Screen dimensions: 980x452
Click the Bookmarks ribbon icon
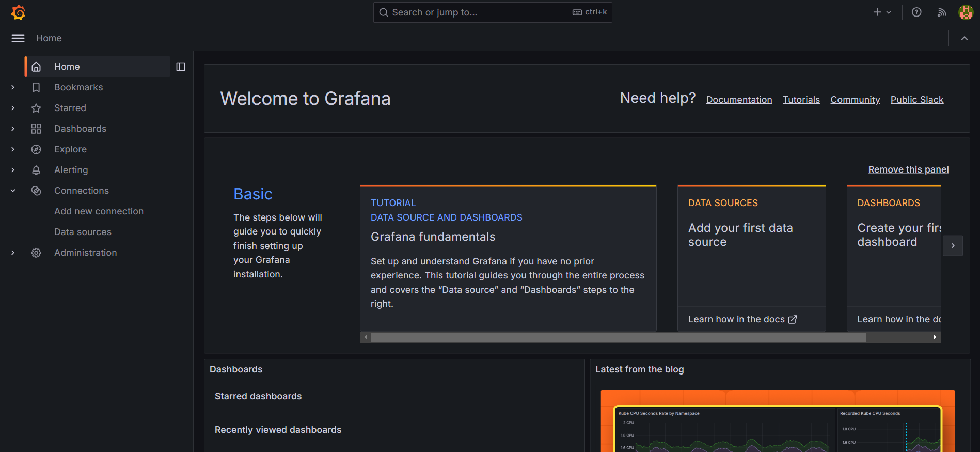click(x=36, y=87)
